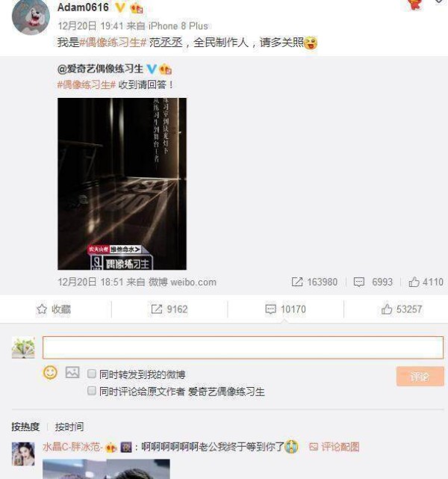This screenshot has height=479, width=448.
Task: Forward the original post with 163980 reposts
Action: [x=314, y=282]
